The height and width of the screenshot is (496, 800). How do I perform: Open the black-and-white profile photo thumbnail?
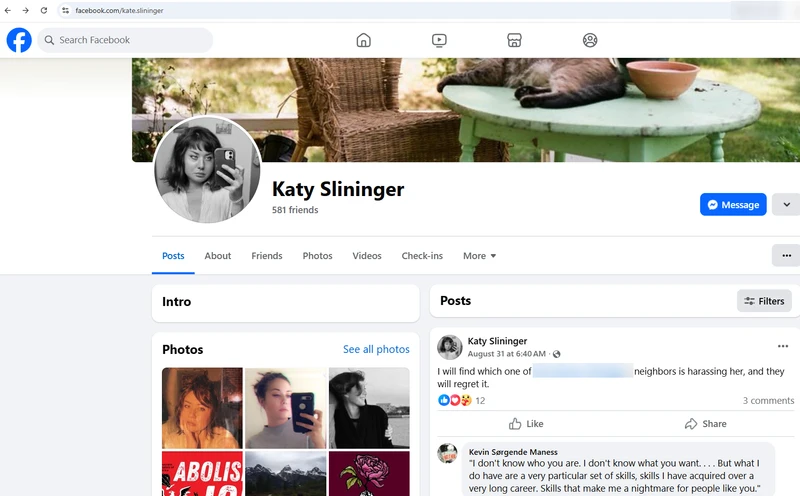point(369,408)
